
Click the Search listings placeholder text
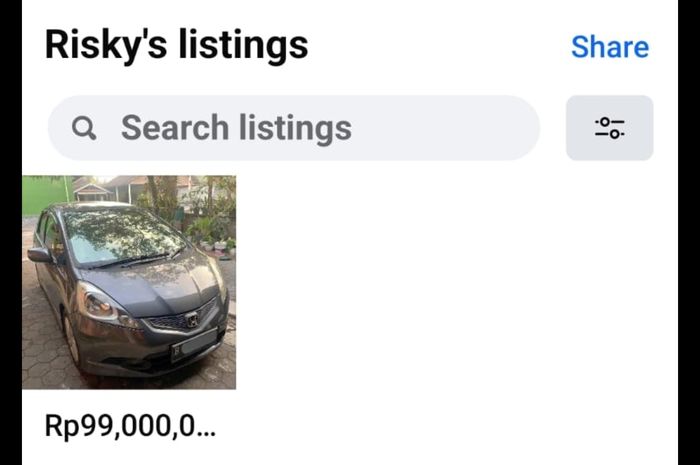coord(236,128)
